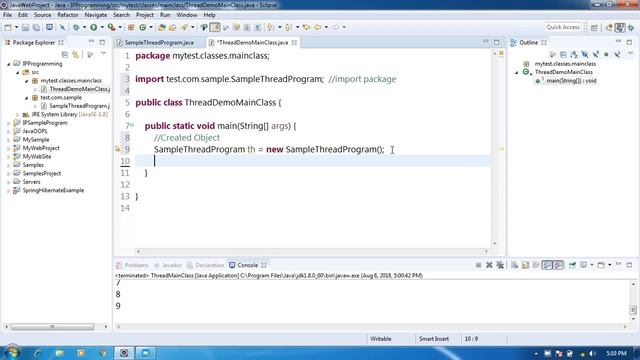Open the Refactor menu

(x=68, y=15)
